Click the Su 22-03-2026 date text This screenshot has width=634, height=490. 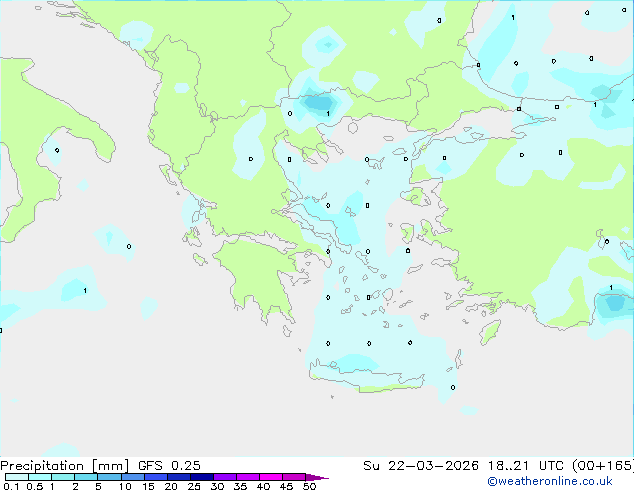click(421, 466)
